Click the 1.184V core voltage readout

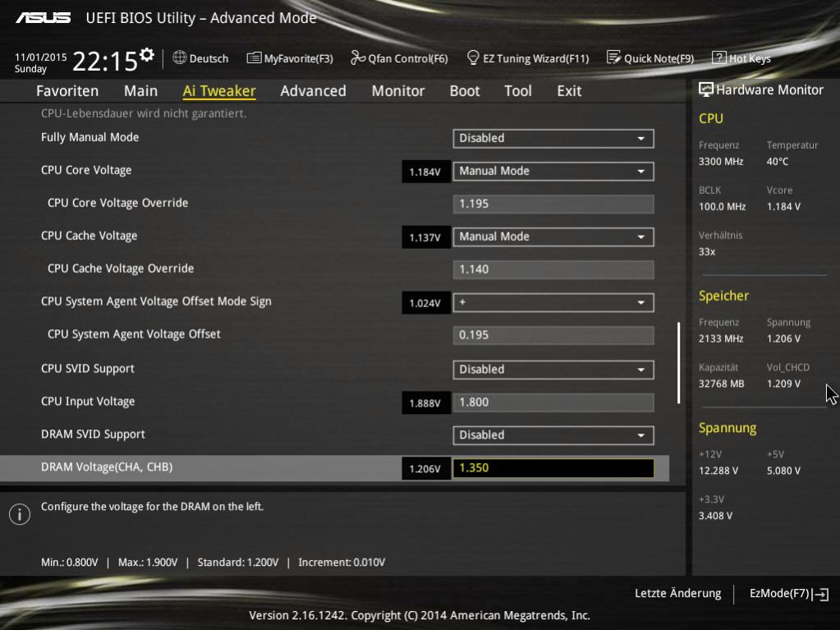tap(425, 172)
